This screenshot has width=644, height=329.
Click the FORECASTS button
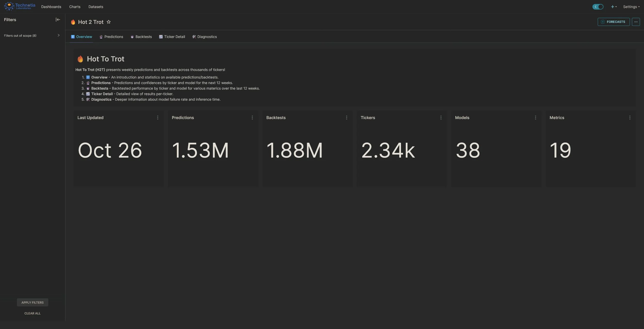pyautogui.click(x=613, y=22)
